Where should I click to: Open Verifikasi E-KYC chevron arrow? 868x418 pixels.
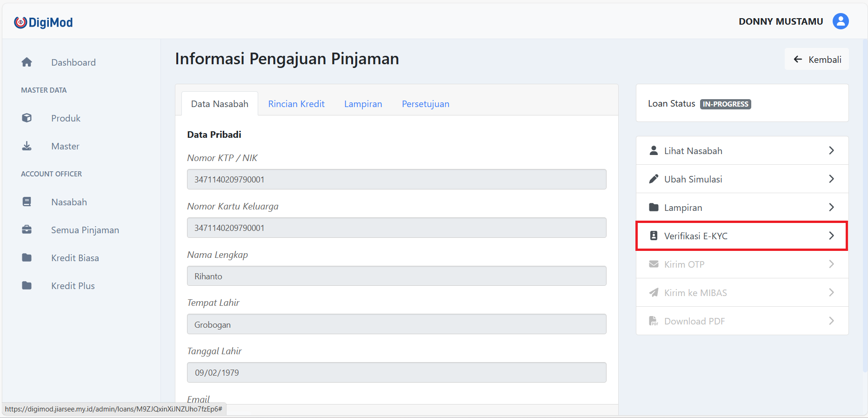pos(831,236)
